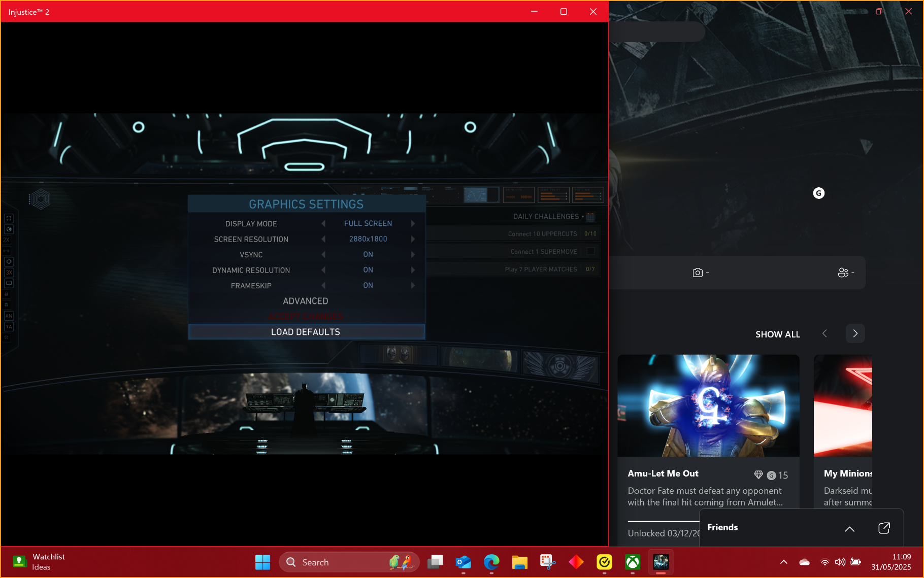Image resolution: width=924 pixels, height=578 pixels.
Task: Open the ADVANCED graphics settings
Action: [x=306, y=301]
